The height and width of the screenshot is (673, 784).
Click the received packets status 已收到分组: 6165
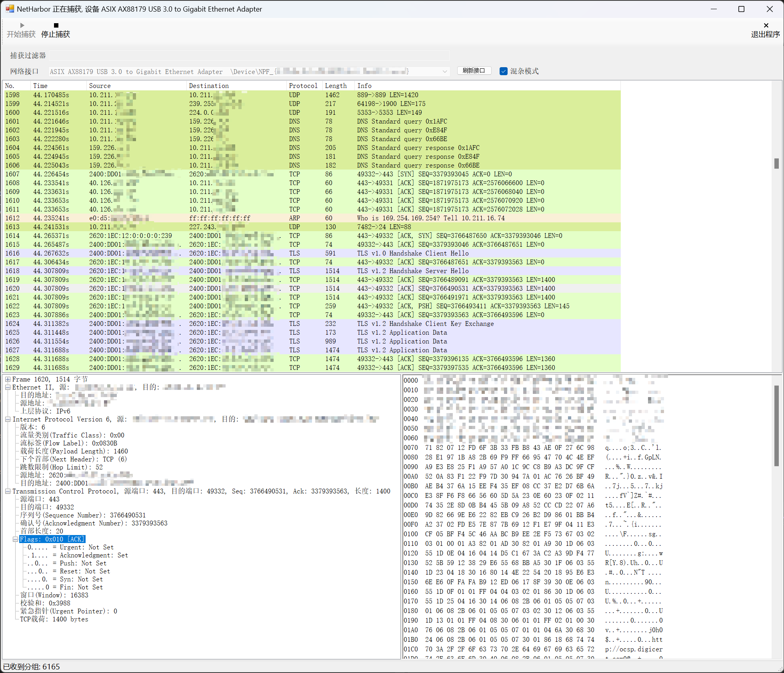[32, 667]
